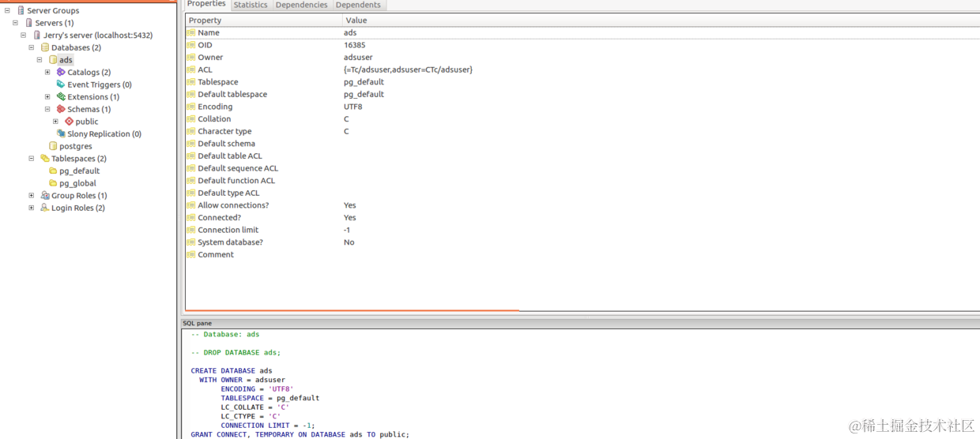Image resolution: width=980 pixels, height=439 pixels.
Task: Select the pg_global label in tree
Action: tap(78, 184)
